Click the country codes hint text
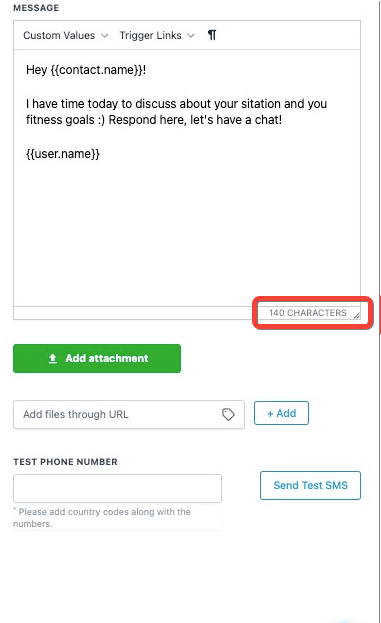This screenshot has width=381, height=623. click(x=102, y=517)
